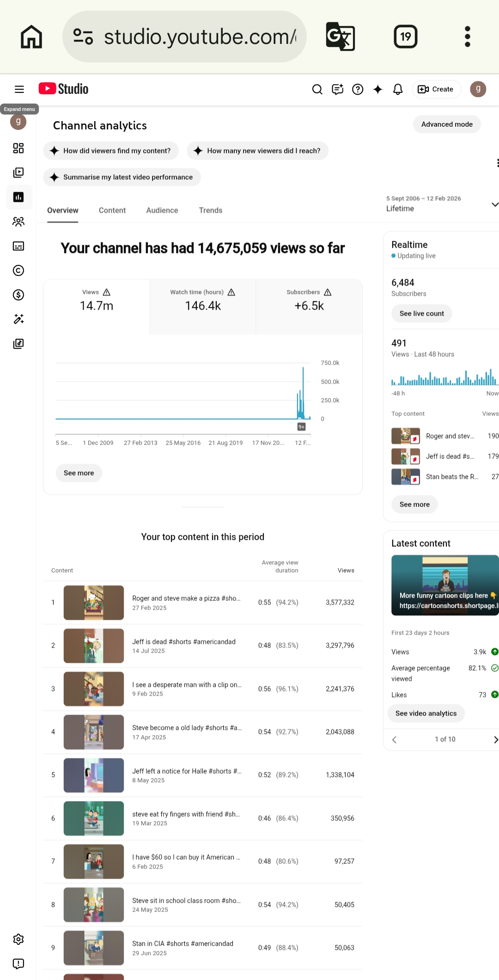The width and height of the screenshot is (499, 980).
Task: Open Subtitles from the sidebar
Action: (18, 246)
